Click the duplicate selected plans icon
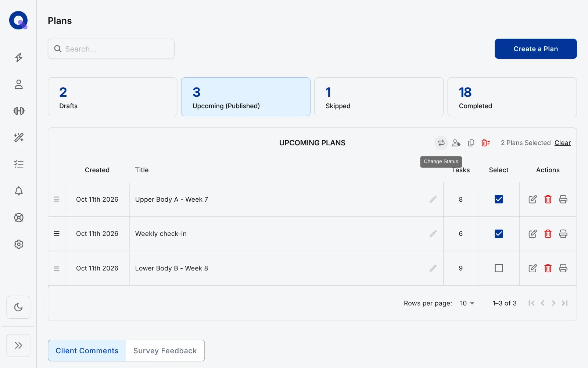Screen dimensions: 588x368 click(x=471, y=143)
